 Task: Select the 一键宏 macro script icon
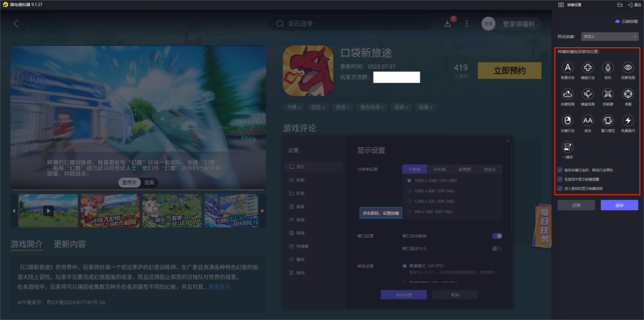(x=568, y=147)
